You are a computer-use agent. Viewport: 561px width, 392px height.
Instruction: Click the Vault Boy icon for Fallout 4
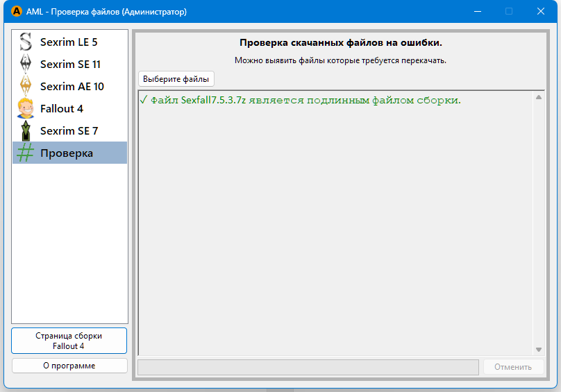click(26, 108)
